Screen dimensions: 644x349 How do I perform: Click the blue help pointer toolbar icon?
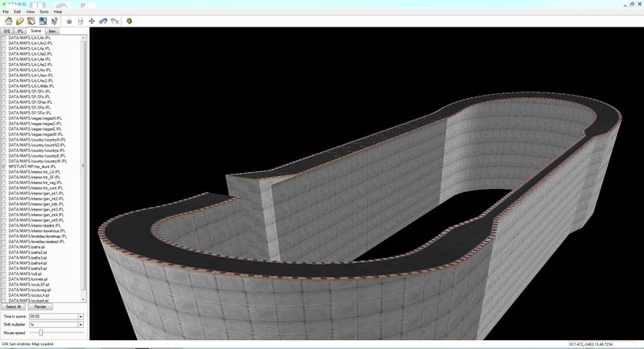click(54, 21)
